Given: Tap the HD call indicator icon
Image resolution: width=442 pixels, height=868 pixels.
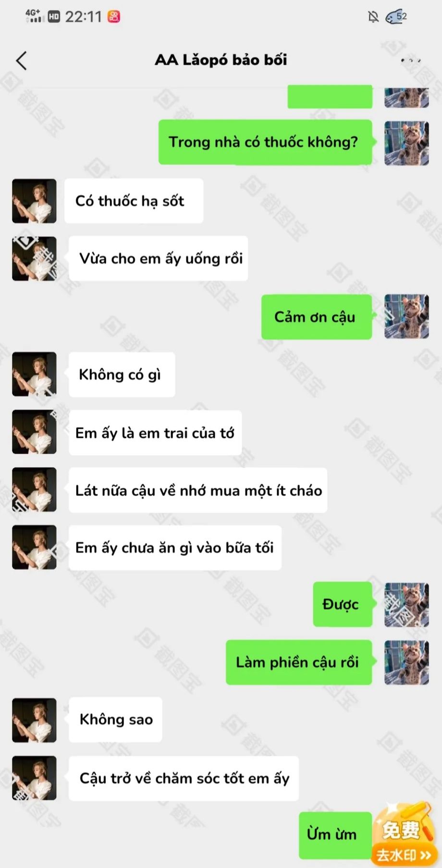Looking at the screenshot, I should [54, 17].
